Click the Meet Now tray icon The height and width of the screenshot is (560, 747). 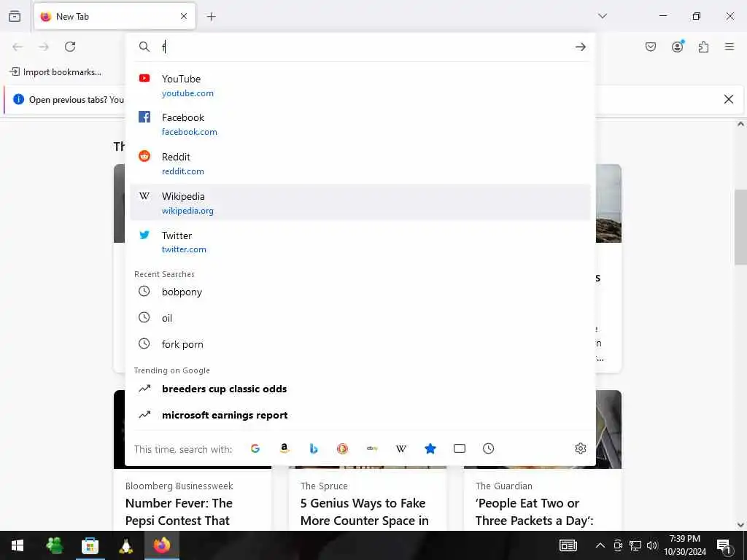618,545
